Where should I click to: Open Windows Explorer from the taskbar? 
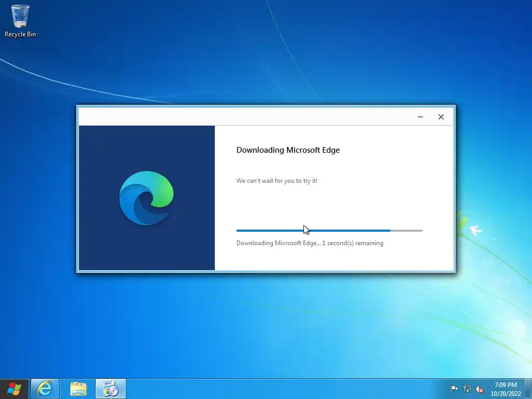pyautogui.click(x=78, y=389)
